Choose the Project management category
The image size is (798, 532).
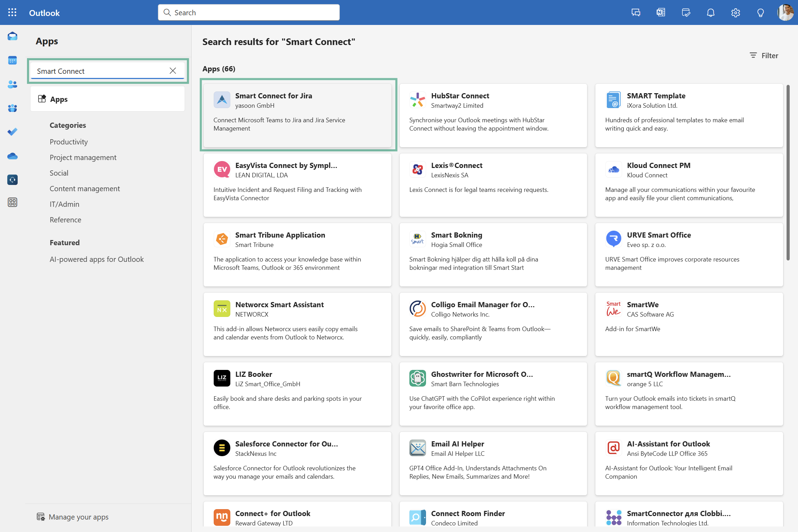tap(83, 157)
